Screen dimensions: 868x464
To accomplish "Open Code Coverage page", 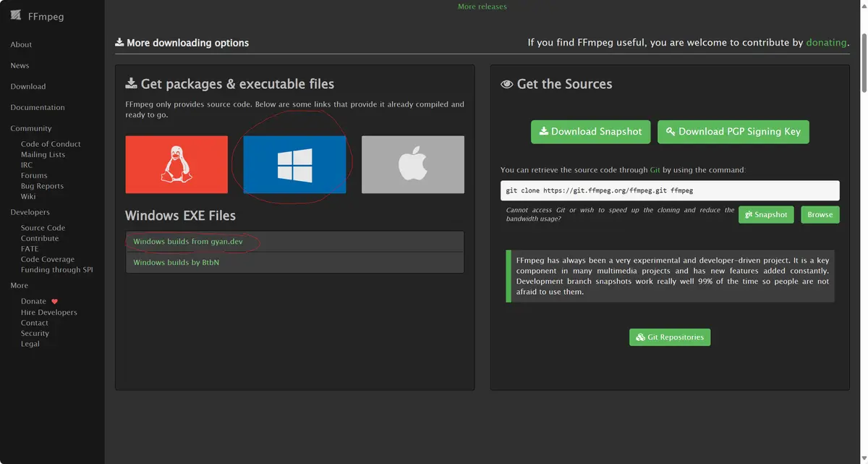I will 48,259.
